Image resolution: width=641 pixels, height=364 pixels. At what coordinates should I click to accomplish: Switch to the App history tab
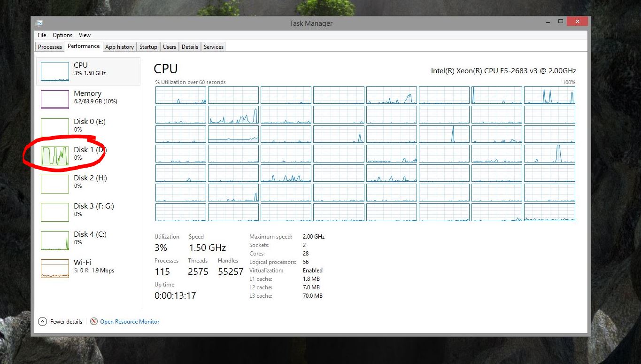[x=119, y=47]
